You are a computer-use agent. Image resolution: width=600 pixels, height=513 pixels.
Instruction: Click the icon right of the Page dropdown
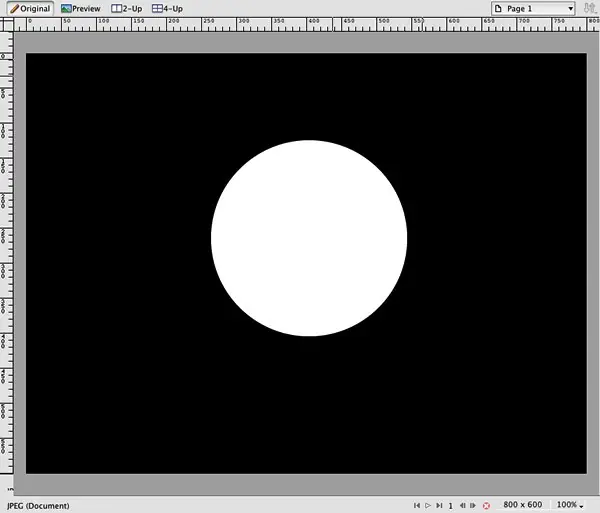click(x=589, y=8)
